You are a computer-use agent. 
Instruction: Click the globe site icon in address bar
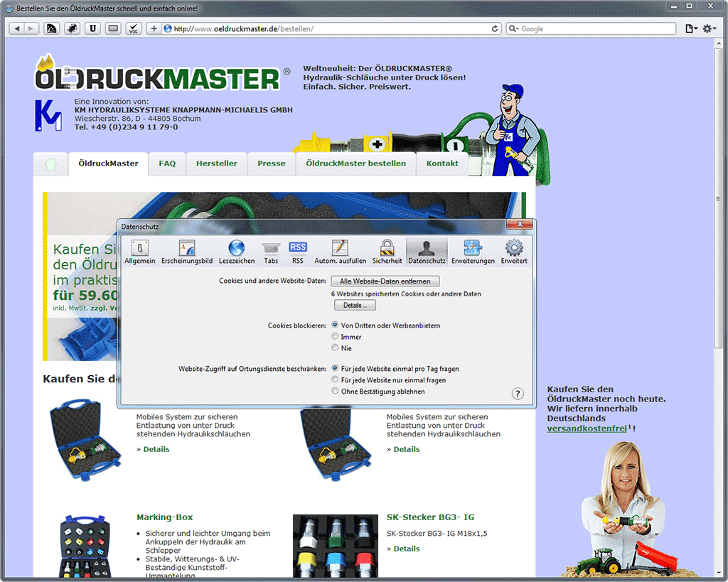click(168, 28)
